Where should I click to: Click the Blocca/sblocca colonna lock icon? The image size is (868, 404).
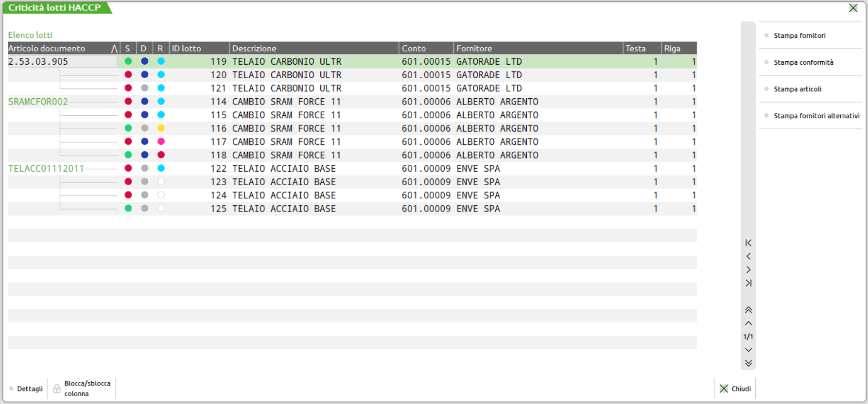pyautogui.click(x=57, y=388)
